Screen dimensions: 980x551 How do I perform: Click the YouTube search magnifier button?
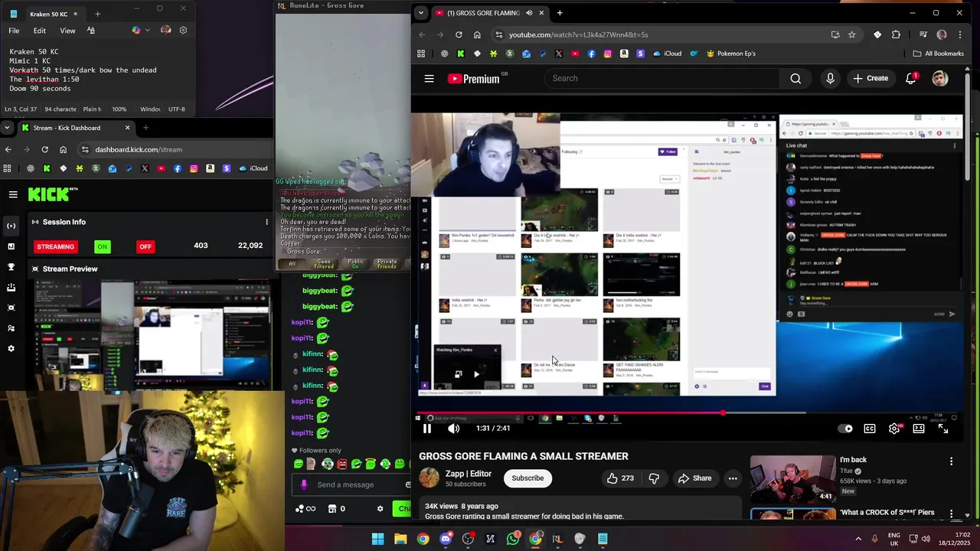pyautogui.click(x=795, y=78)
